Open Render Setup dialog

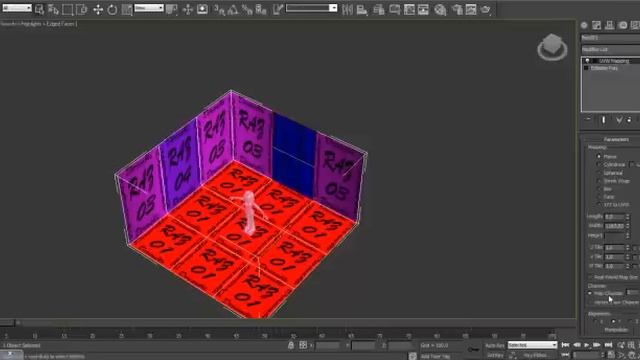coord(457,9)
